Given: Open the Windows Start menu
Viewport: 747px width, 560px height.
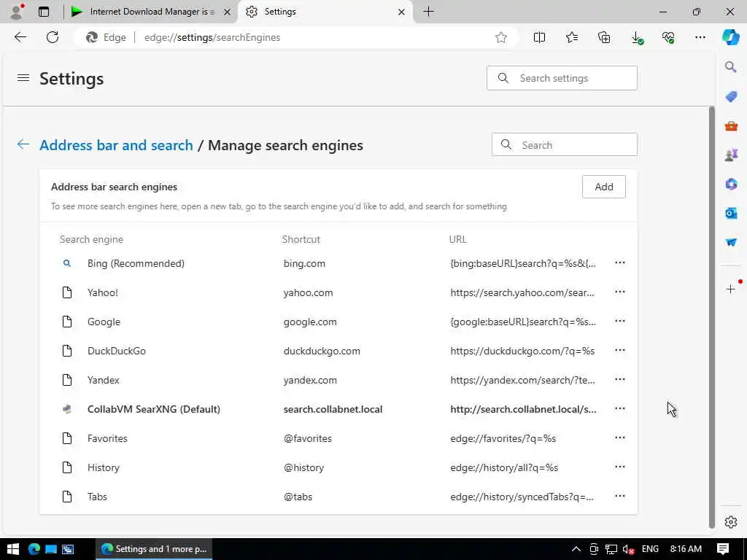Looking at the screenshot, I should click(x=12, y=549).
